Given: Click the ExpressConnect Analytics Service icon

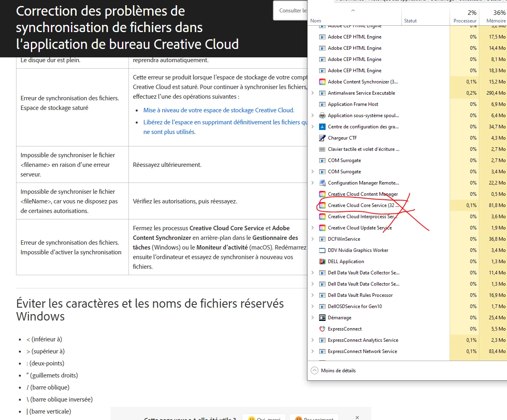Looking at the screenshot, I should (322, 340).
